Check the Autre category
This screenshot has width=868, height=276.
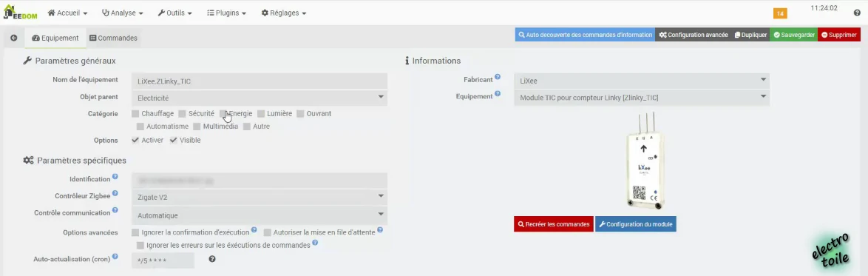[x=247, y=127]
